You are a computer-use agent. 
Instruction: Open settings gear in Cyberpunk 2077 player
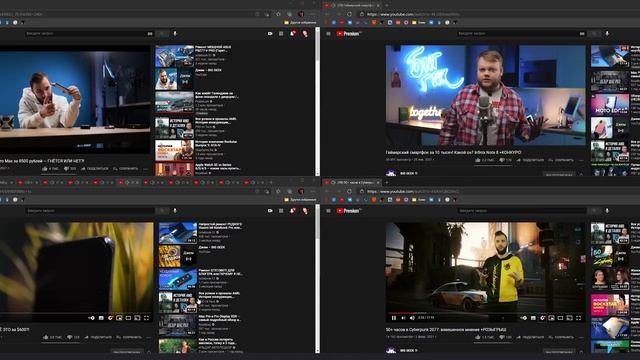pos(542,318)
